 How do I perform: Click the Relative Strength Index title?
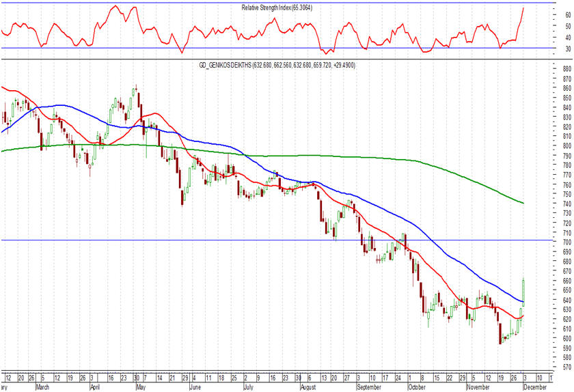pos(277,8)
